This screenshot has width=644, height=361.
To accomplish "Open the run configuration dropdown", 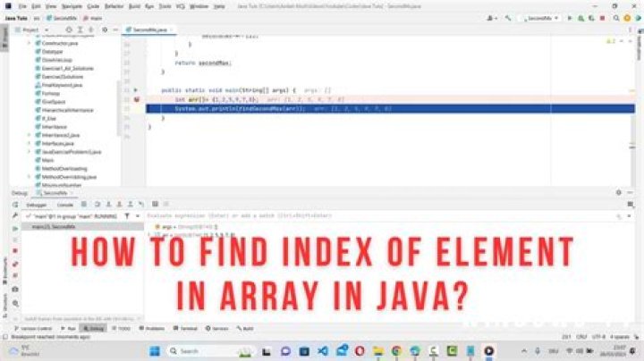I will (x=547, y=17).
